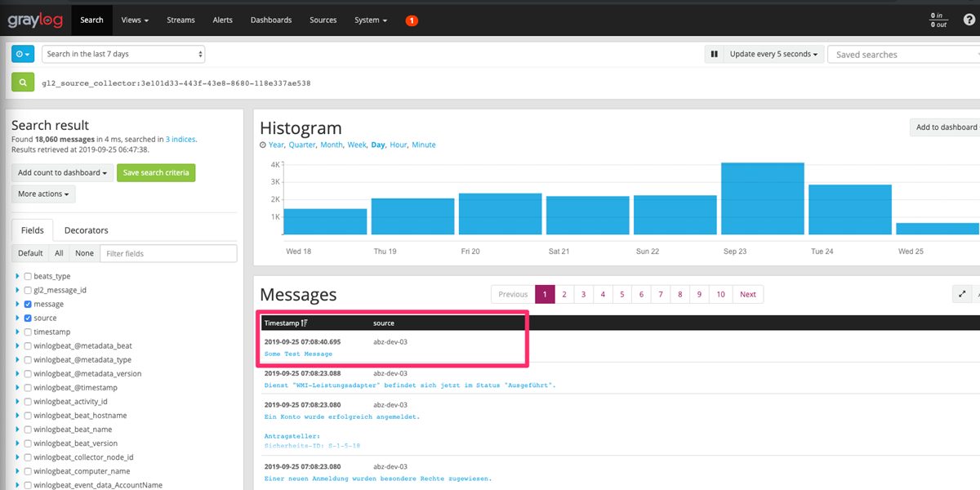Screen dimensions: 980x490
Task: Open the Streams menu item
Action: click(x=180, y=20)
